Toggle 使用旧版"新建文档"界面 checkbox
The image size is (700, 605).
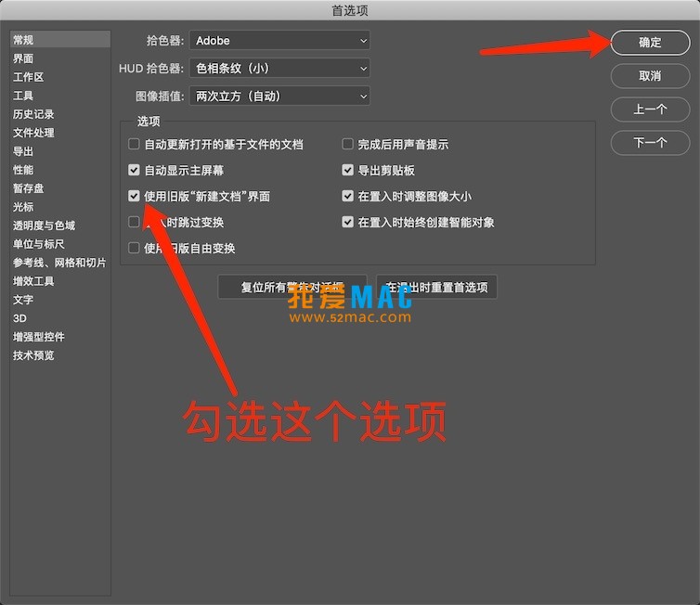click(x=134, y=196)
